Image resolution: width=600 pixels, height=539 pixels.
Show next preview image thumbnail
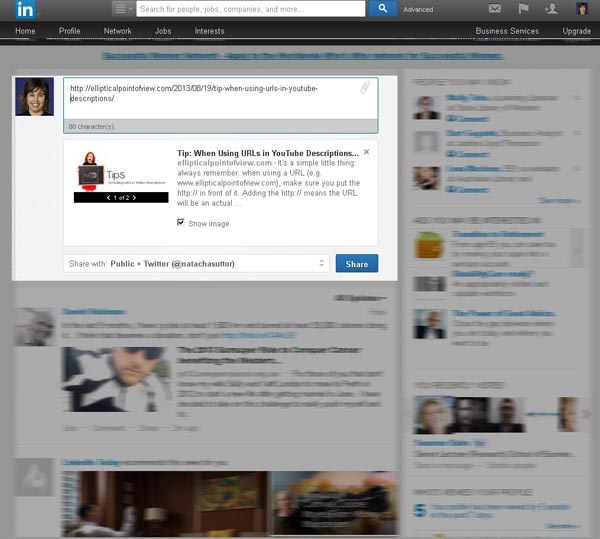pyautogui.click(x=134, y=198)
